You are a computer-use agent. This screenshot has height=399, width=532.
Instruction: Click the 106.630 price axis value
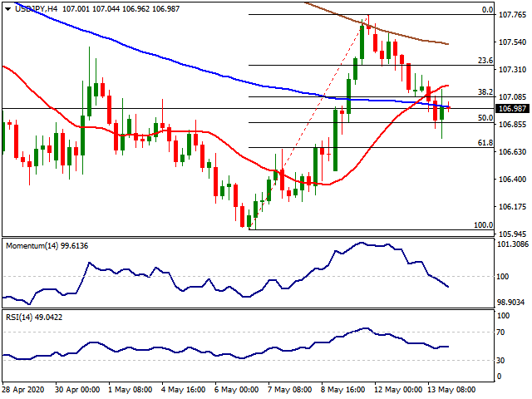click(512, 151)
